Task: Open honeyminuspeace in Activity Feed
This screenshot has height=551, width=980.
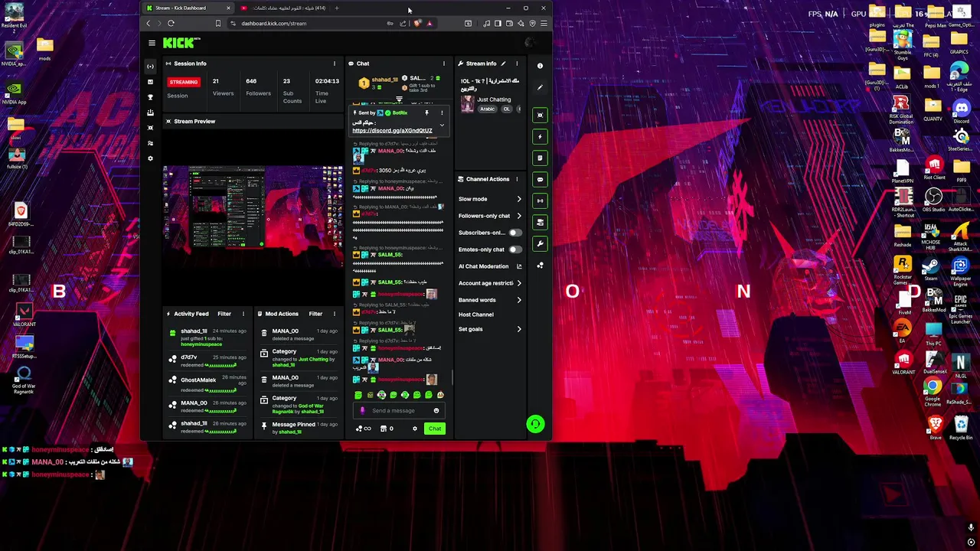Action: pyautogui.click(x=201, y=344)
